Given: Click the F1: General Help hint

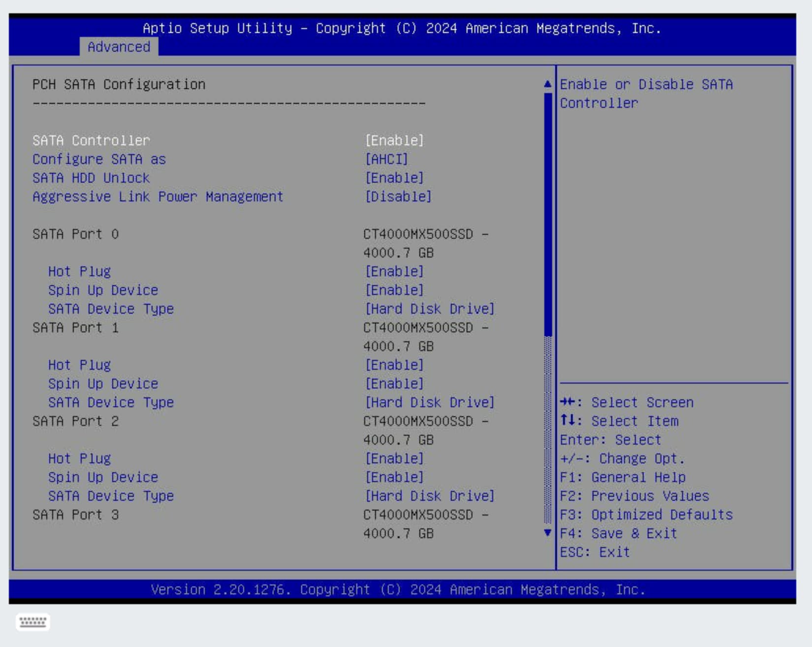Looking at the screenshot, I should pos(623,477).
